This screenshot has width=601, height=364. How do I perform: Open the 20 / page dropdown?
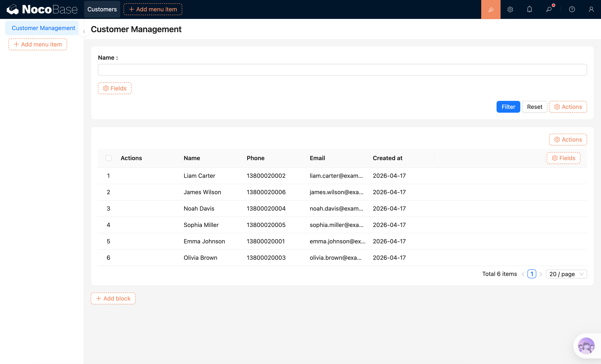pyautogui.click(x=566, y=274)
